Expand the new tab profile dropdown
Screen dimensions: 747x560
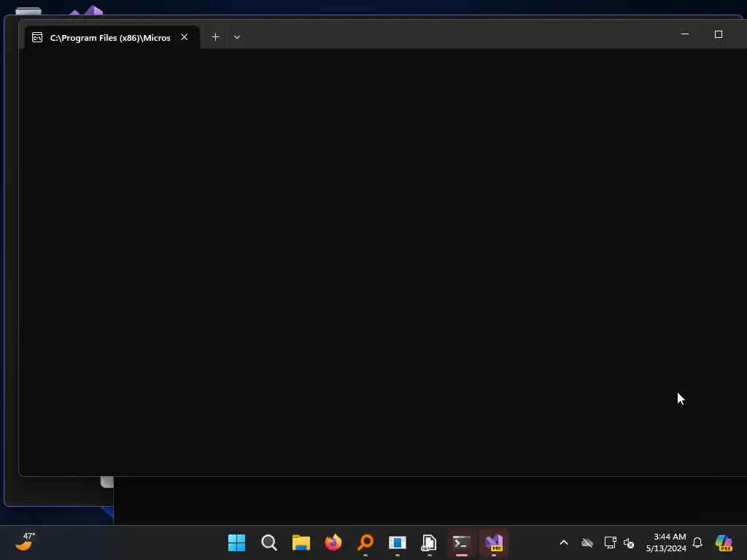(237, 37)
